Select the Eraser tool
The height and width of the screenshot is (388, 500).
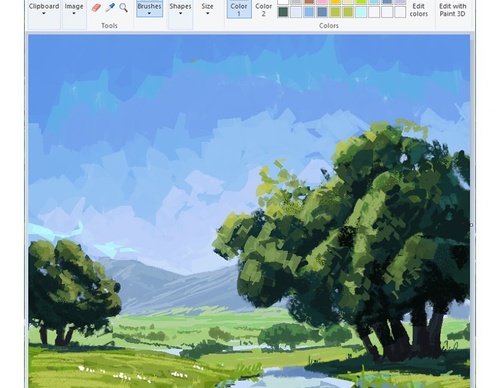[x=96, y=8]
